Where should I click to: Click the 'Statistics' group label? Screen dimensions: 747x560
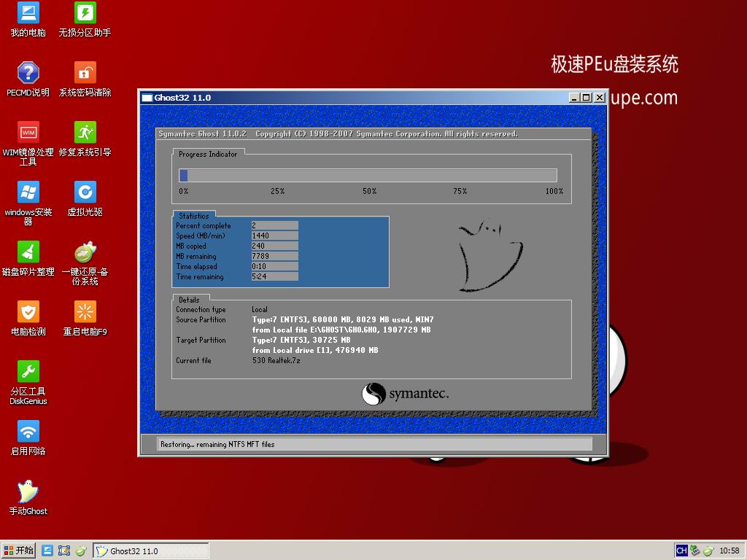click(194, 216)
